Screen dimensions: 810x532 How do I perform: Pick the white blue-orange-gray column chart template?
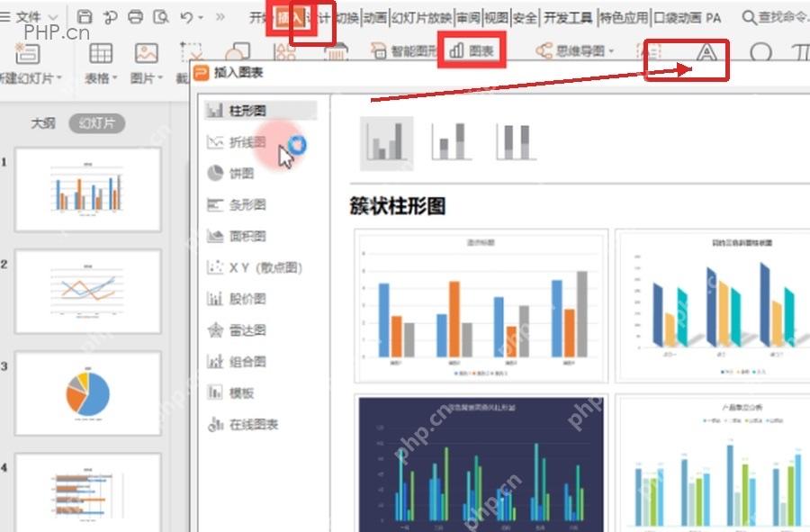481,306
